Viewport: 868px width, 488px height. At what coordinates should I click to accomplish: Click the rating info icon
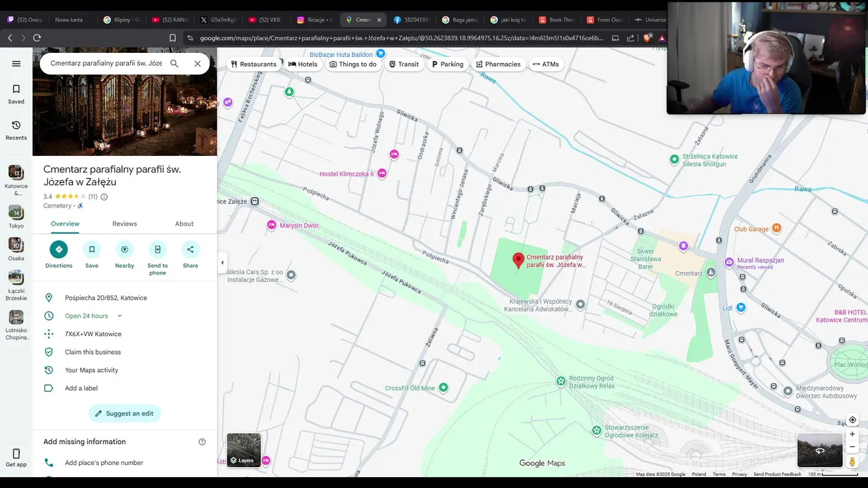click(x=104, y=197)
